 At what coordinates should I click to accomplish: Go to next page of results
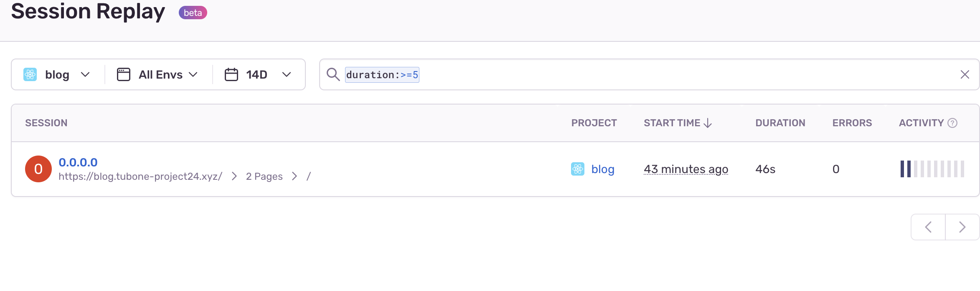click(x=962, y=227)
